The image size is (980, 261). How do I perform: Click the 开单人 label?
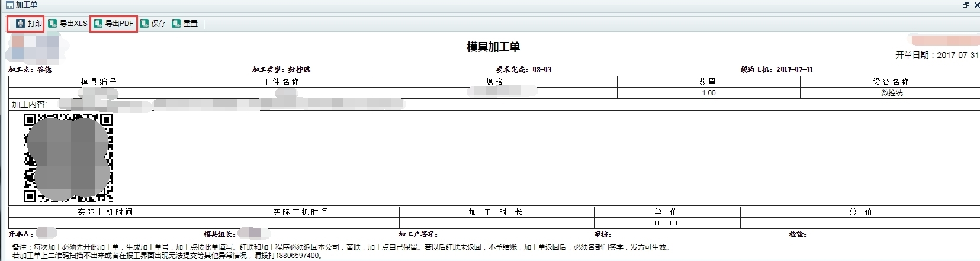tap(21, 234)
